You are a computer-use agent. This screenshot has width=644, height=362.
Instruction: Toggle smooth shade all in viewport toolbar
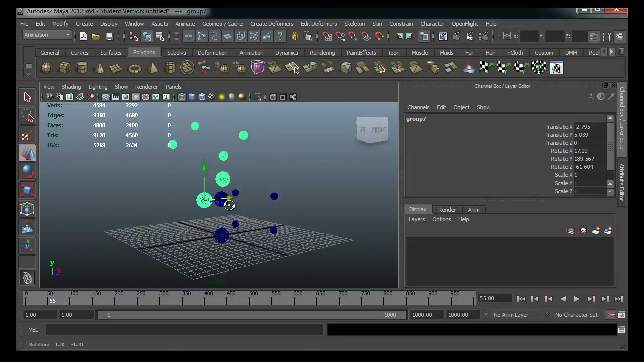pos(192,97)
